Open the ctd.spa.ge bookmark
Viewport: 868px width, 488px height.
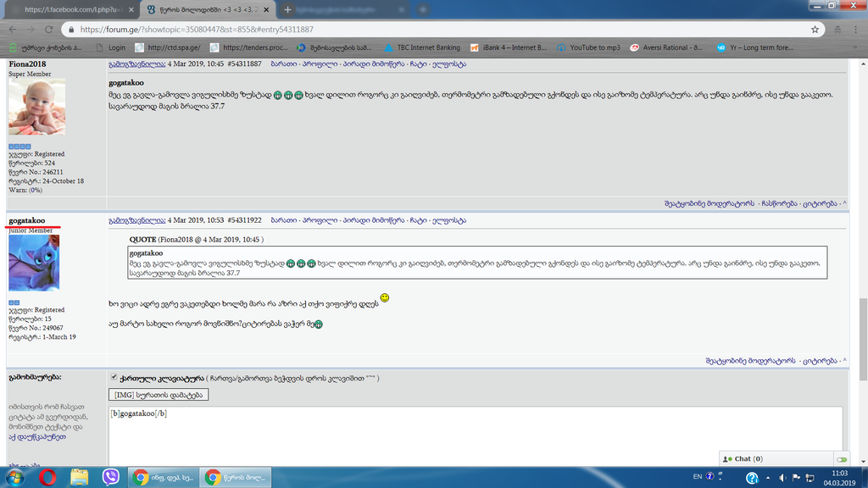[x=168, y=47]
